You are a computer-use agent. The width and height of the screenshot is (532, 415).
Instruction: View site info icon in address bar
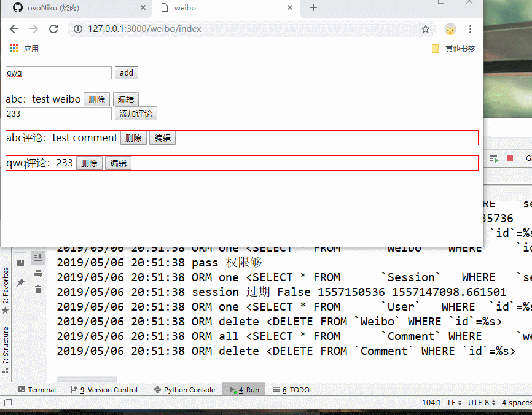pos(78,29)
